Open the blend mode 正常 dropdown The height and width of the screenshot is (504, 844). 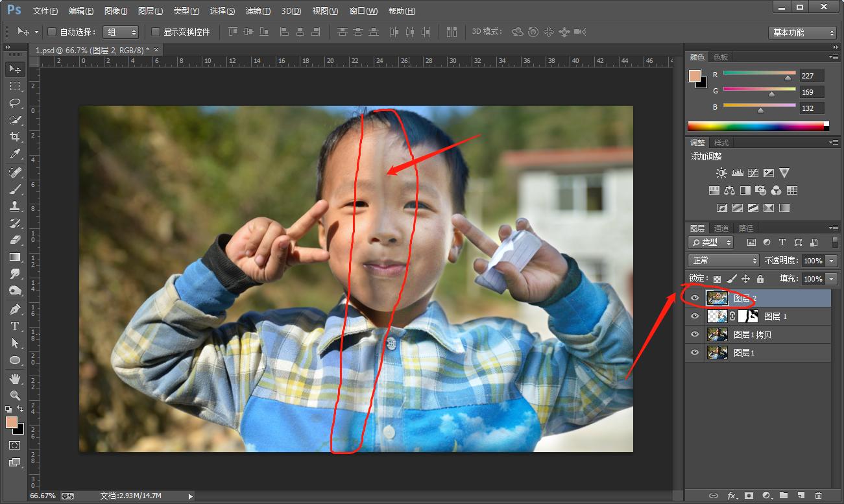pyautogui.click(x=723, y=260)
